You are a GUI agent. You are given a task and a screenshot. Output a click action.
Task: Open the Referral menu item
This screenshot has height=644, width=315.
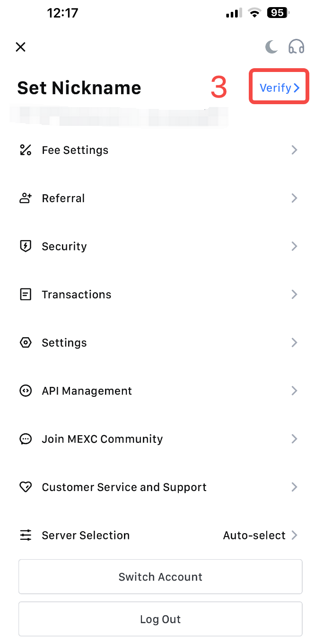point(157,198)
